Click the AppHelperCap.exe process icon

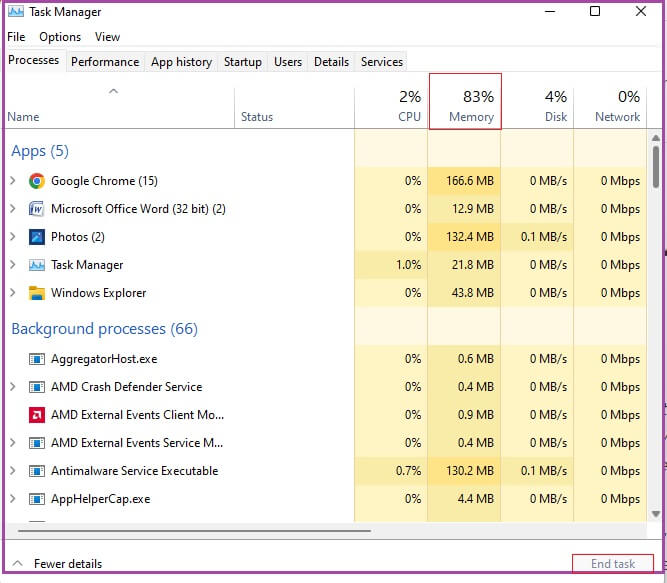(x=37, y=499)
